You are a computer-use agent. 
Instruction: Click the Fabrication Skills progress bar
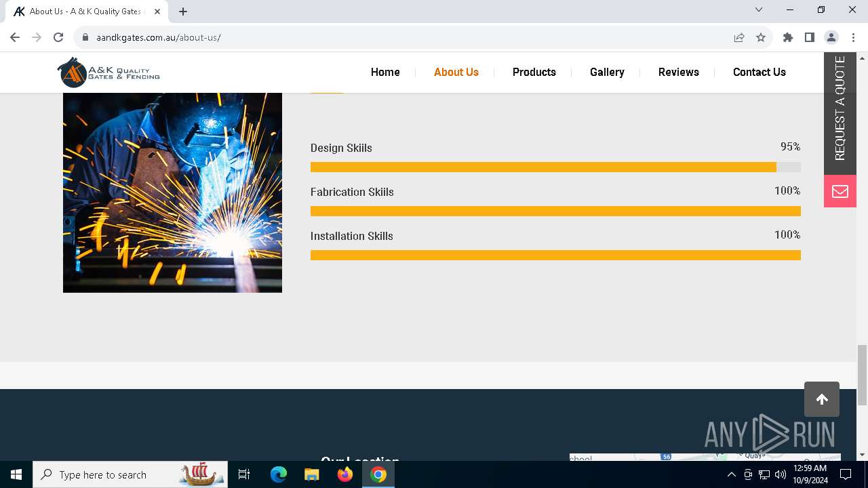[555, 211]
